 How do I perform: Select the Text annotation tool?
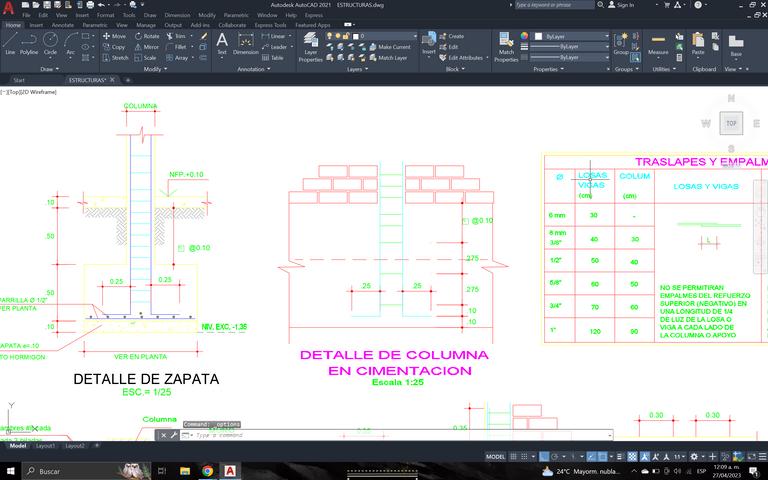click(222, 44)
